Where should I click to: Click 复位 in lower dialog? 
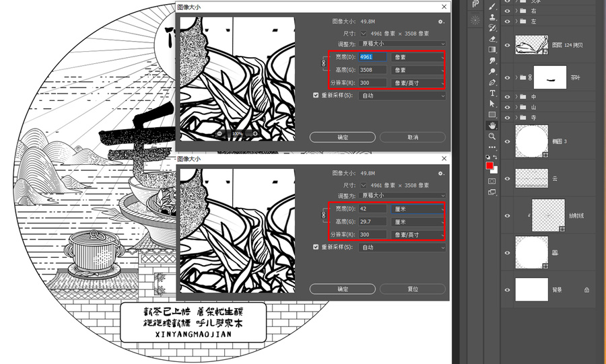[413, 289]
